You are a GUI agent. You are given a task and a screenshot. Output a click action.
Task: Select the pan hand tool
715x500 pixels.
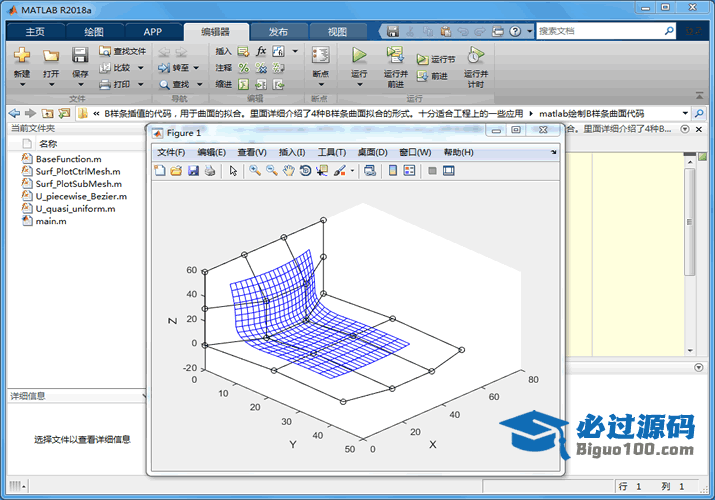click(x=289, y=171)
